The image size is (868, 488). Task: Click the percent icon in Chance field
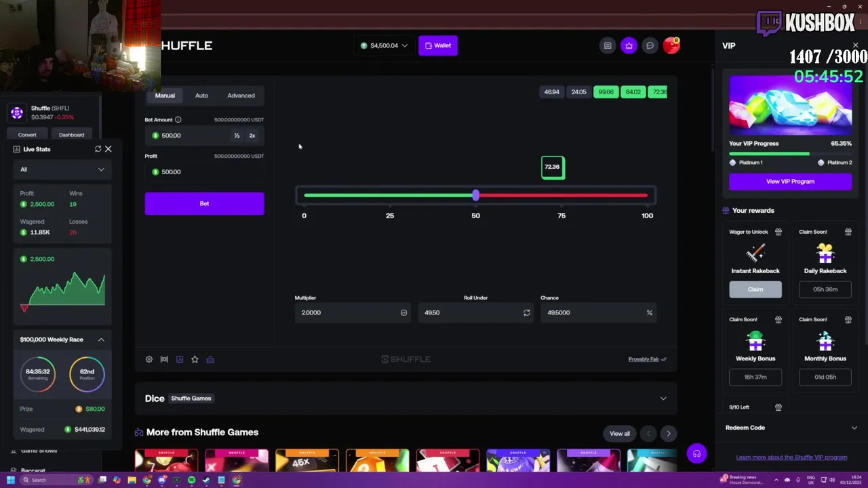(649, 312)
